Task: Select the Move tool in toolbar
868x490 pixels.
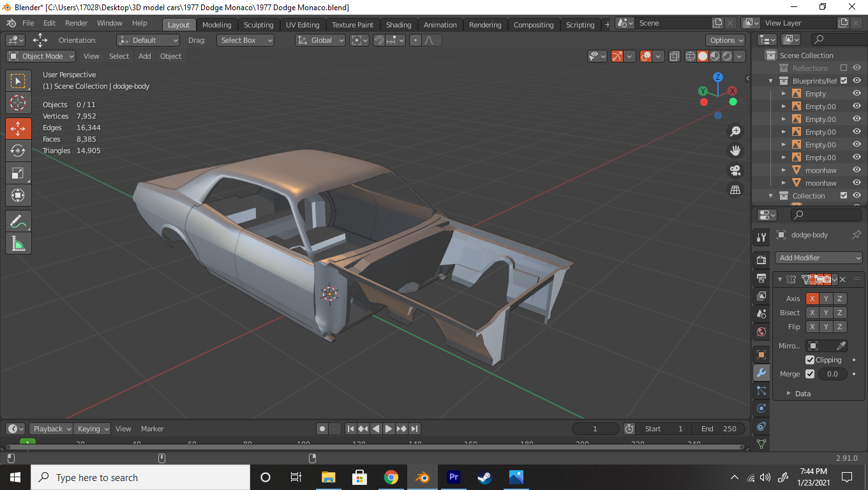Action: [x=18, y=128]
